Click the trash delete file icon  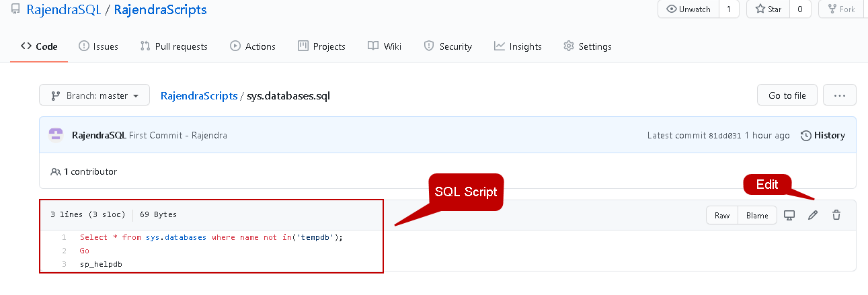click(836, 215)
